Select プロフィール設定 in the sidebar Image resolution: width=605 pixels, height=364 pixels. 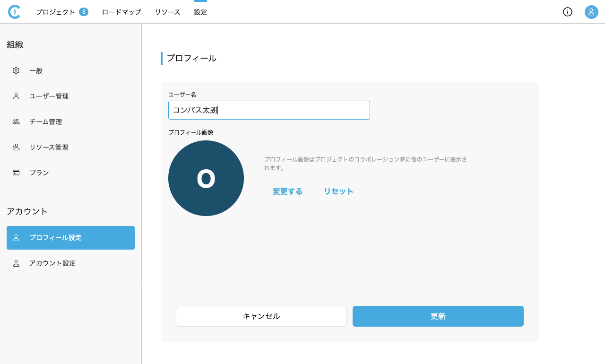click(70, 238)
